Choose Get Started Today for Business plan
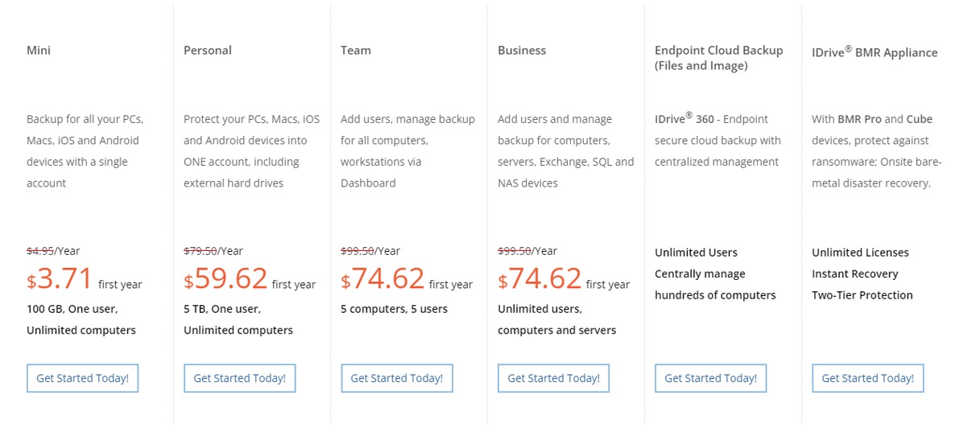Image resolution: width=980 pixels, height=432 pixels. (x=553, y=378)
